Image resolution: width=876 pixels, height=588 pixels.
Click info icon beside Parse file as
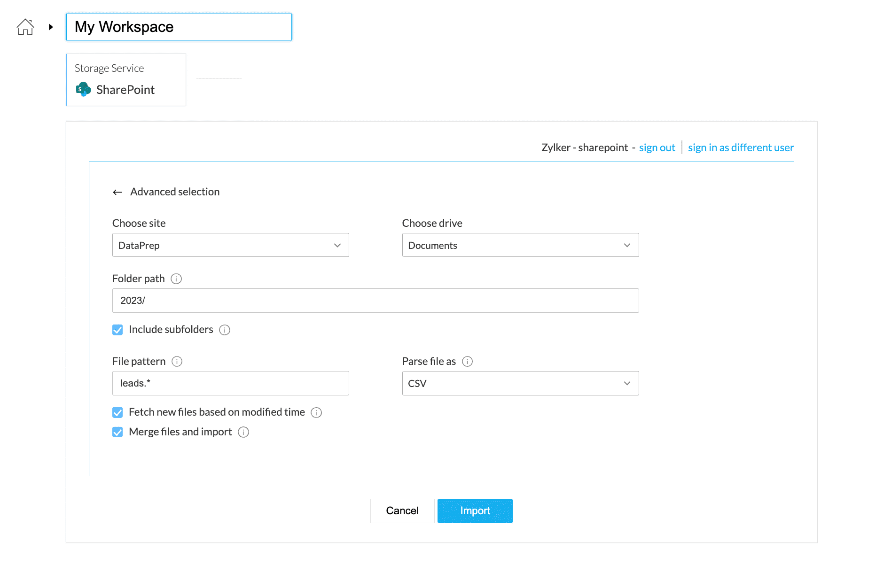coord(467,362)
